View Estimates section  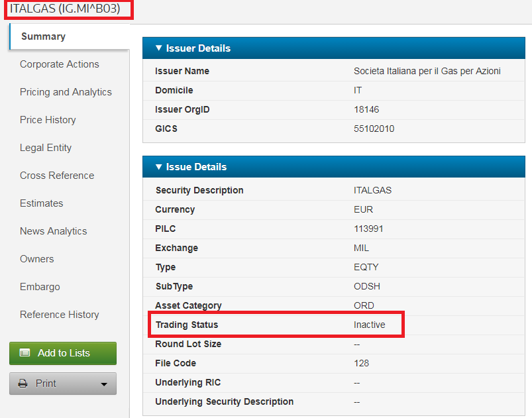coord(41,203)
